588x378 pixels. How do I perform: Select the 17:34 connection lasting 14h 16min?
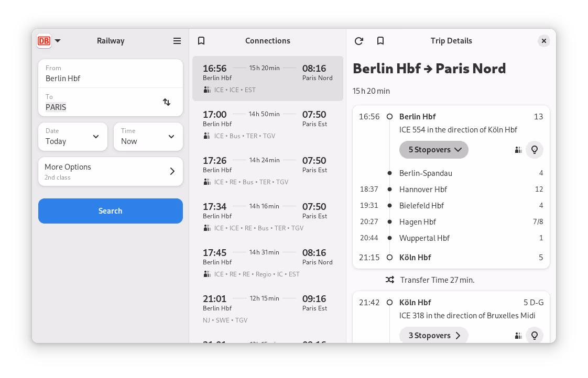tap(268, 217)
